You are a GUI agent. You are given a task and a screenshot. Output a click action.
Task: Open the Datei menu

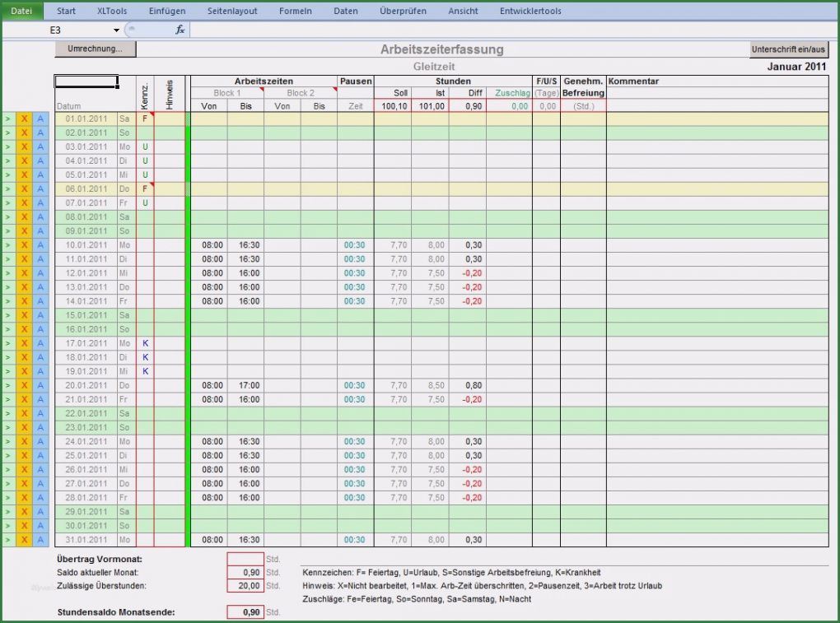pyautogui.click(x=22, y=11)
